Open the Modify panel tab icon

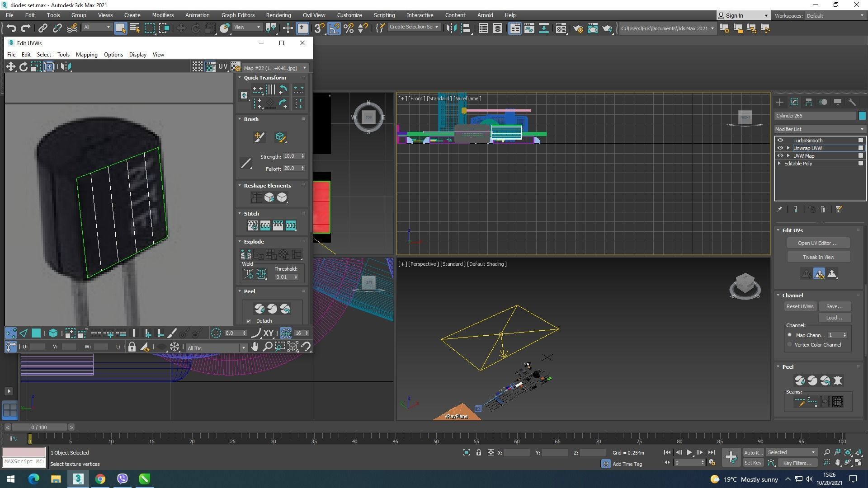[794, 102]
